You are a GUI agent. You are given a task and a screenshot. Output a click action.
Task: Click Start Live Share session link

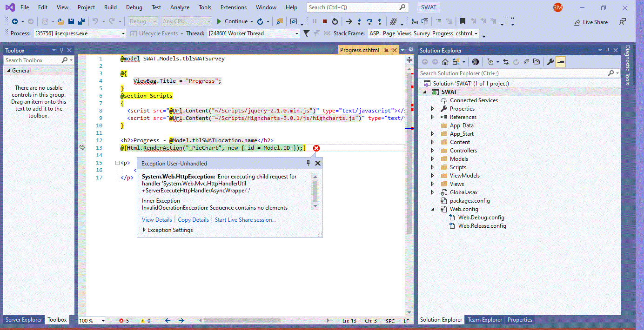pos(245,220)
